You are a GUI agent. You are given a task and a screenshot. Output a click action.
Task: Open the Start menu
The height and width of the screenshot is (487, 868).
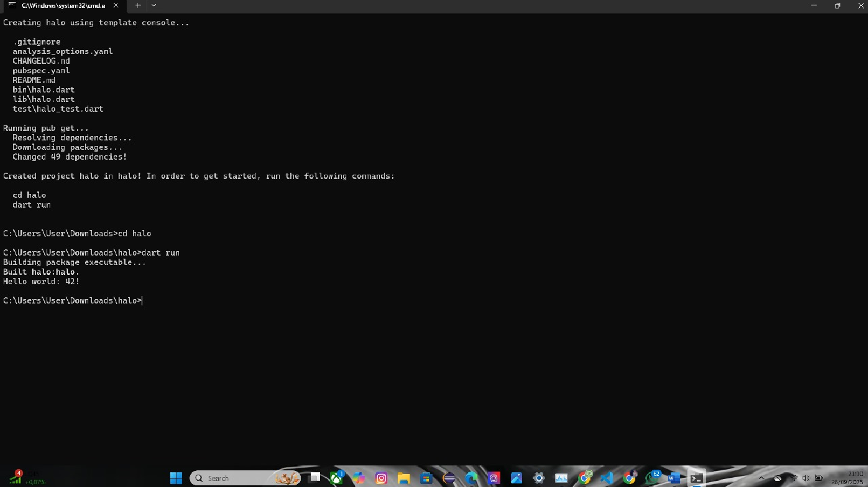click(x=176, y=478)
